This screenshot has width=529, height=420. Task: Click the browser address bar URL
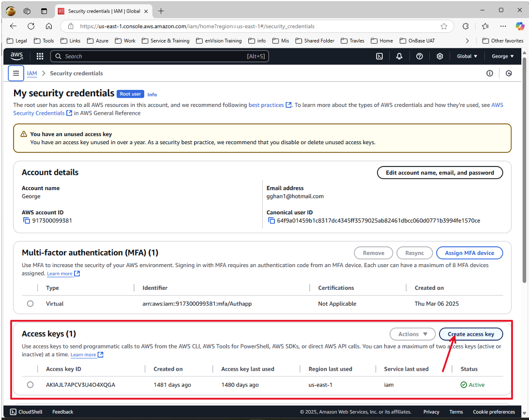point(197,26)
